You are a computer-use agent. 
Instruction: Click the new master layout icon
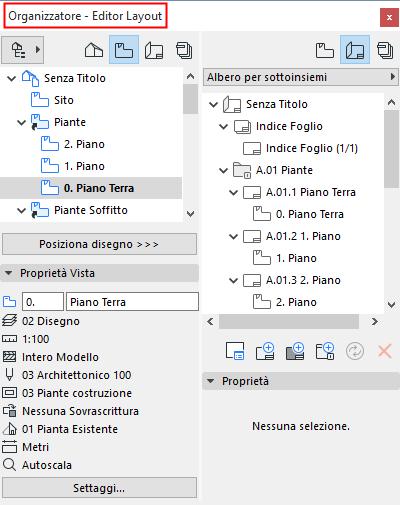pyautogui.click(x=295, y=351)
